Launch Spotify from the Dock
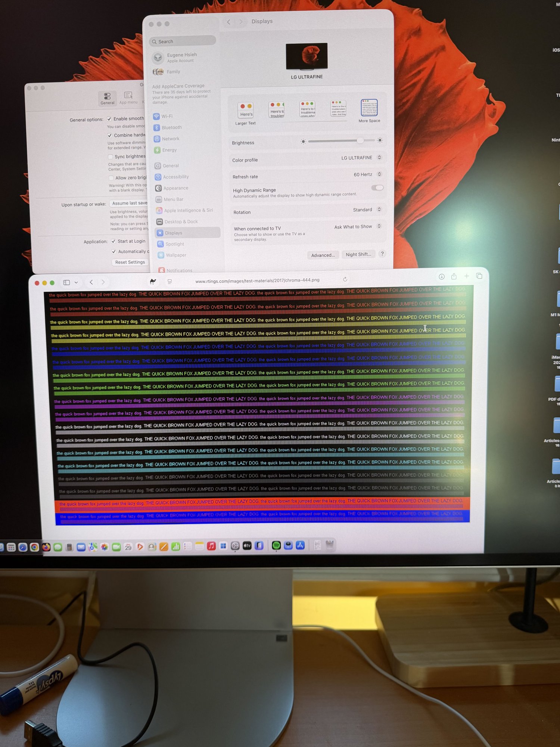 coord(276,546)
